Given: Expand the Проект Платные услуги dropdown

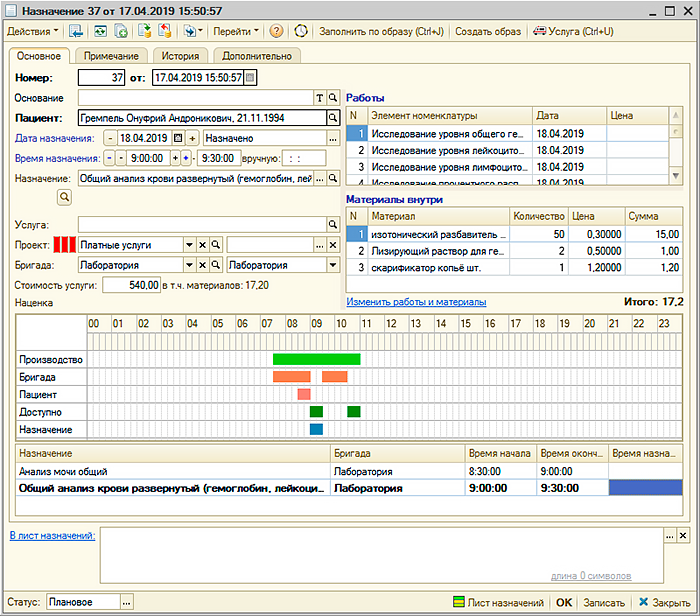Looking at the screenshot, I should point(188,245).
